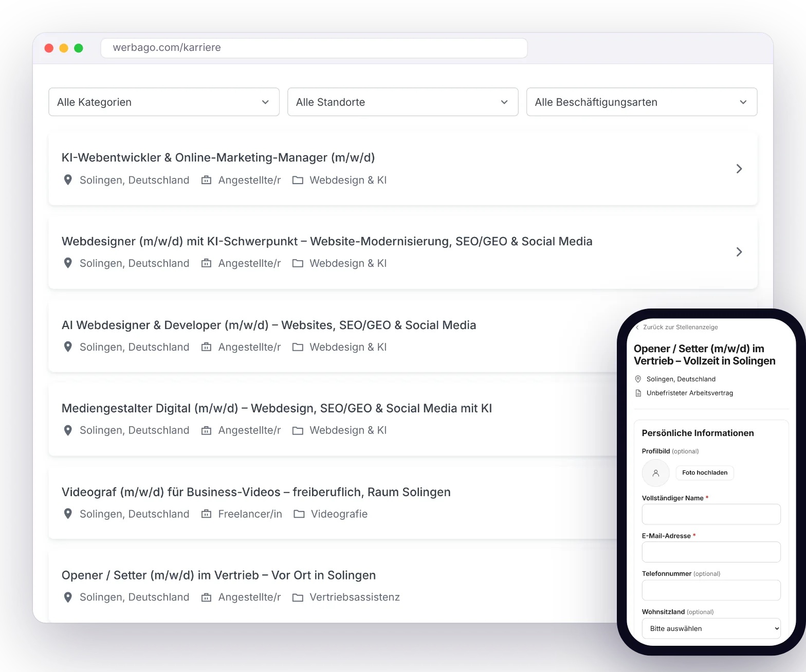
Task: Click the document icon by Unbefristeter Arbeitsvertrag
Action: [638, 393]
